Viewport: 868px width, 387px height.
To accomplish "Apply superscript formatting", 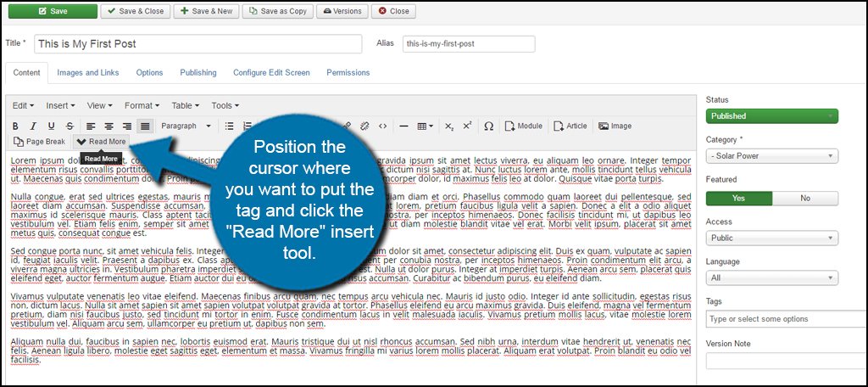I will pyautogui.click(x=467, y=126).
